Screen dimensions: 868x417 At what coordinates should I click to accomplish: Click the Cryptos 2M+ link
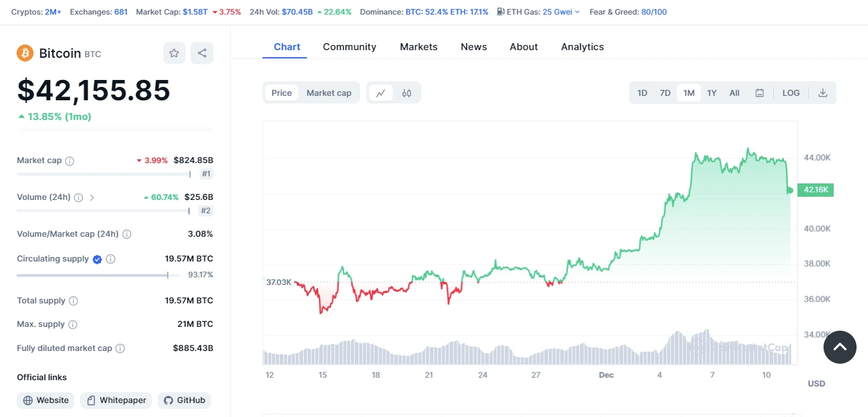(x=53, y=11)
